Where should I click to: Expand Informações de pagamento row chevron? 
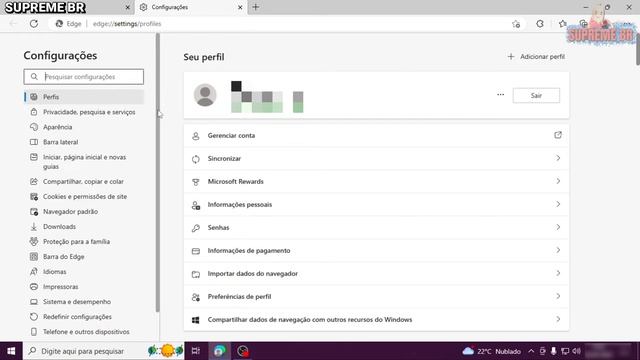click(558, 250)
